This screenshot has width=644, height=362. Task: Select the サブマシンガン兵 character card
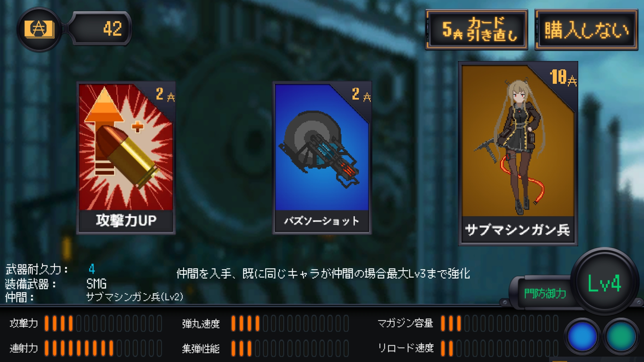click(518, 154)
